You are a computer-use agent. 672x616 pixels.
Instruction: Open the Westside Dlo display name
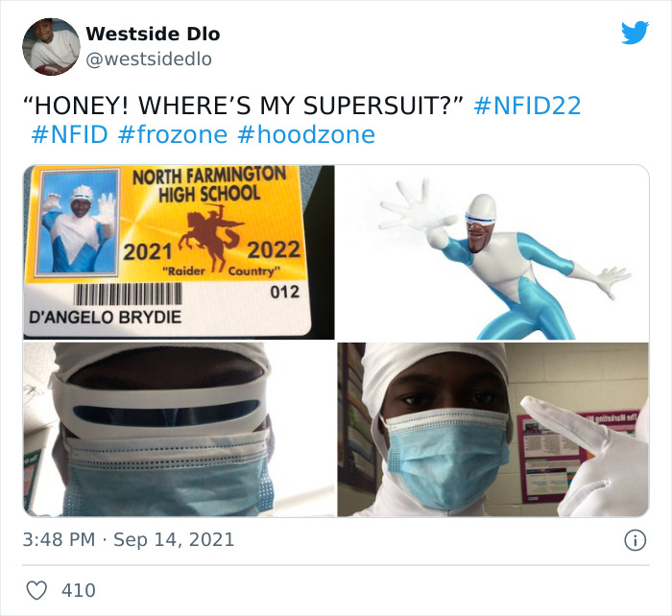[153, 34]
